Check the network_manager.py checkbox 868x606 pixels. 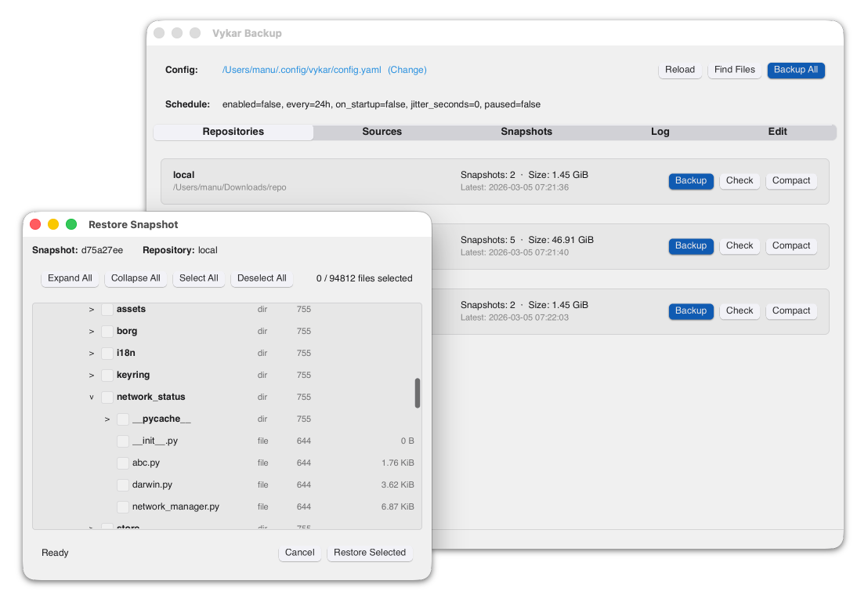coord(122,506)
